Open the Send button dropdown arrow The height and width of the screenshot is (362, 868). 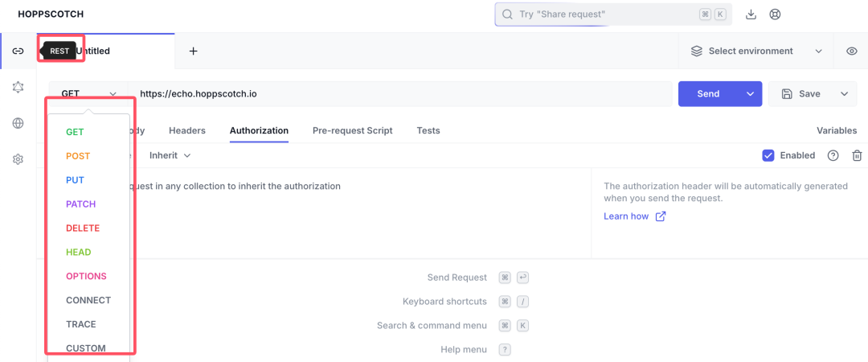(750, 94)
